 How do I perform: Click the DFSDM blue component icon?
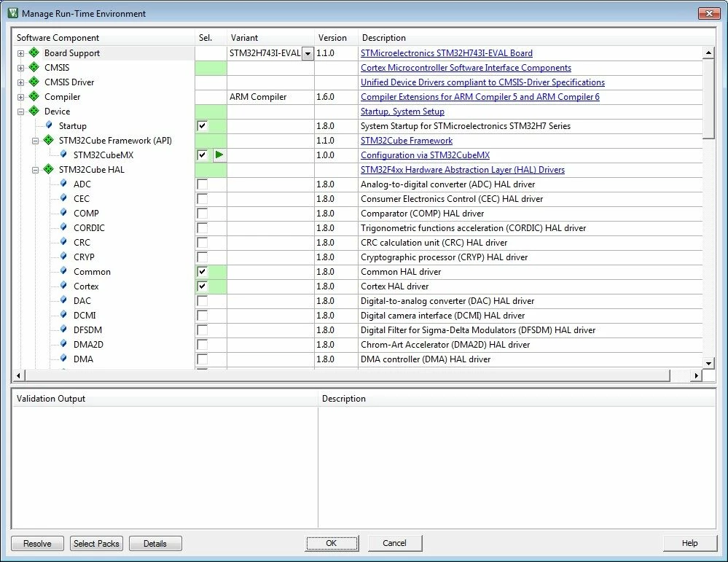[63, 329]
